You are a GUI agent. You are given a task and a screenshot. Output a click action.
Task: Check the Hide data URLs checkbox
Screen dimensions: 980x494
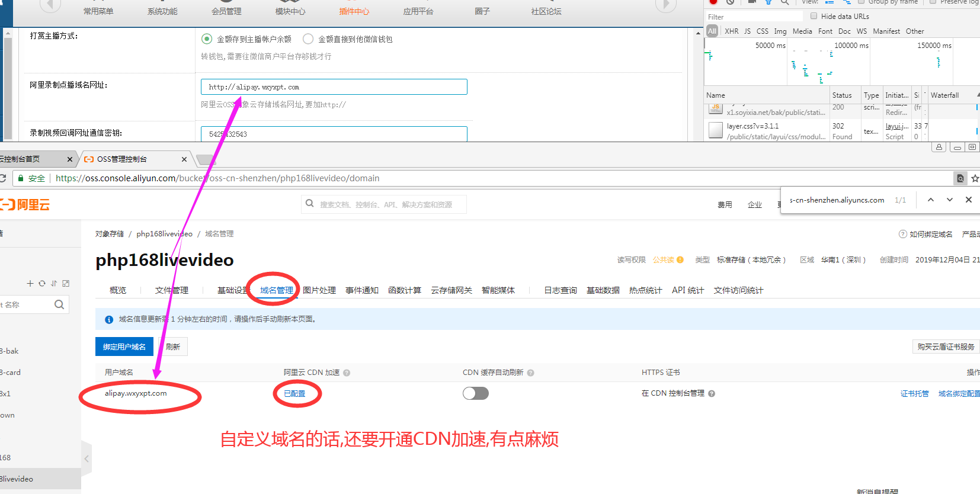[814, 16]
